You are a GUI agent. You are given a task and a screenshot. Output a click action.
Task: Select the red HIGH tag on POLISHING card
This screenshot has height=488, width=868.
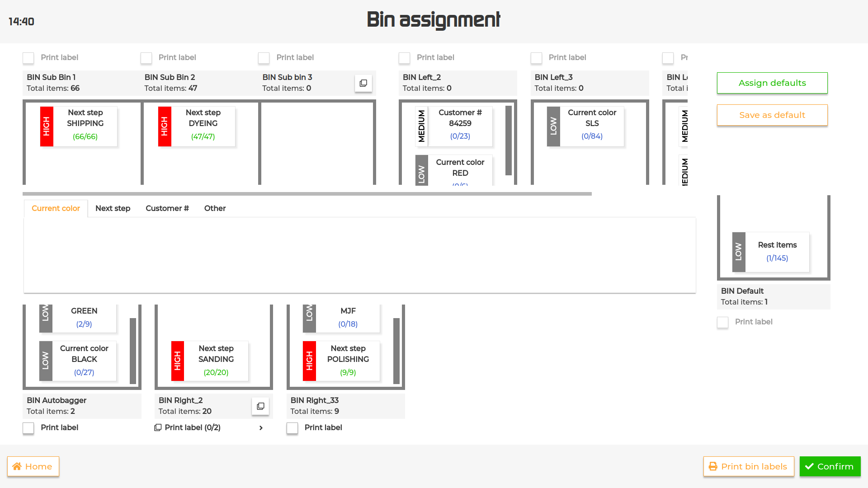pyautogui.click(x=309, y=361)
